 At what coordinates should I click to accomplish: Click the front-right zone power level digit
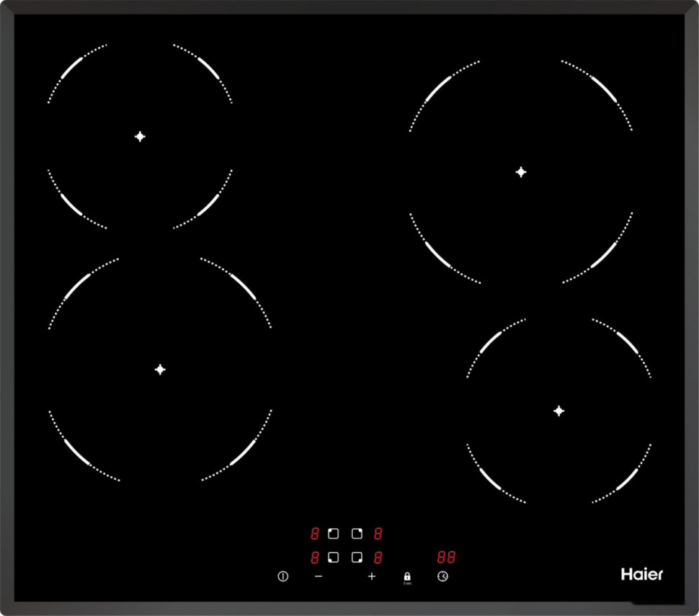(378, 558)
